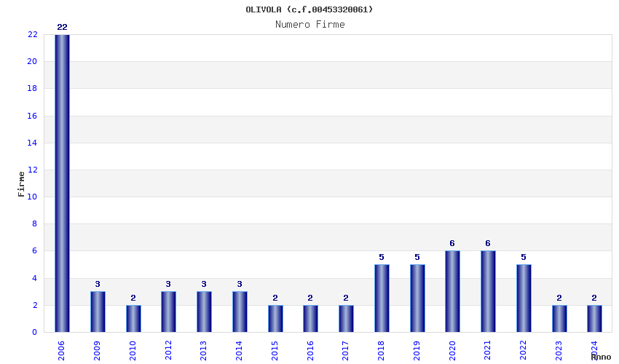The width and height of the screenshot is (619, 364).
Task: Click the 'Anno' x-axis label
Action: click(601, 357)
